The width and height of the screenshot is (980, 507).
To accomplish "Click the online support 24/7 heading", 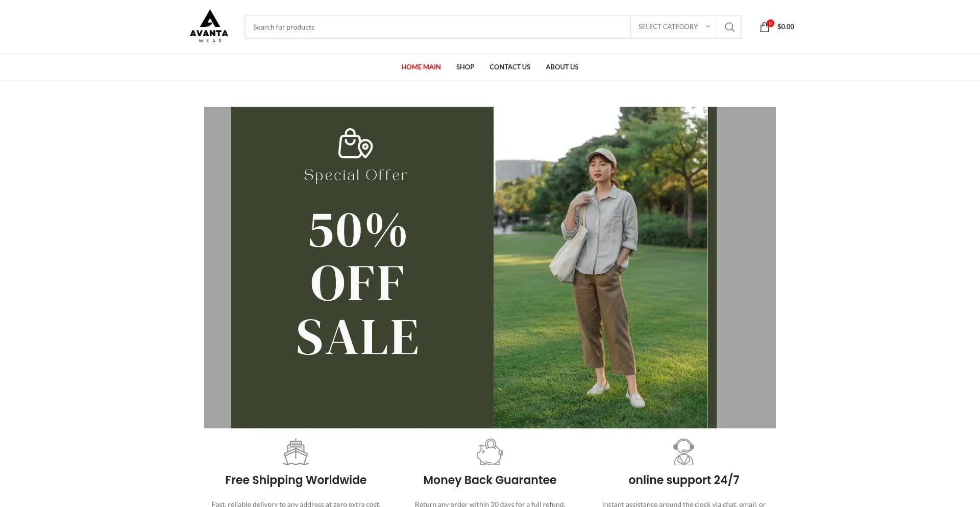I will point(684,480).
